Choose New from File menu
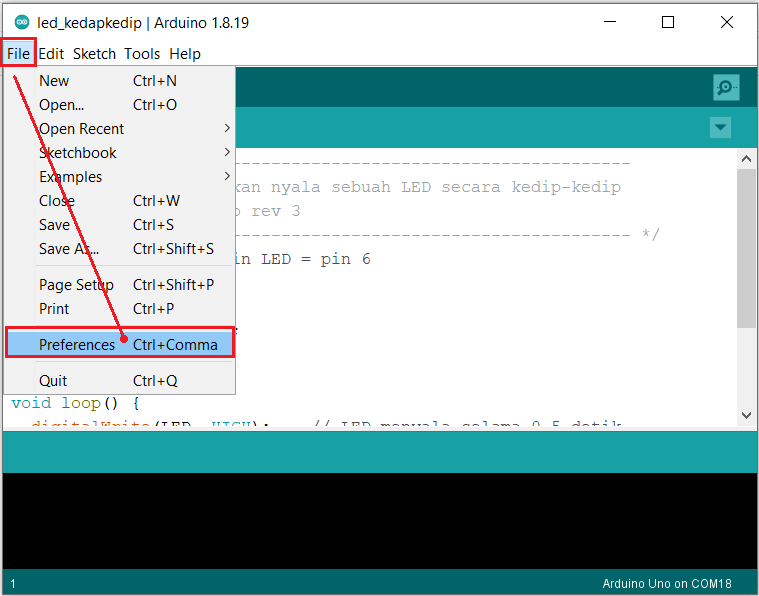The image size is (759, 596). click(120, 80)
